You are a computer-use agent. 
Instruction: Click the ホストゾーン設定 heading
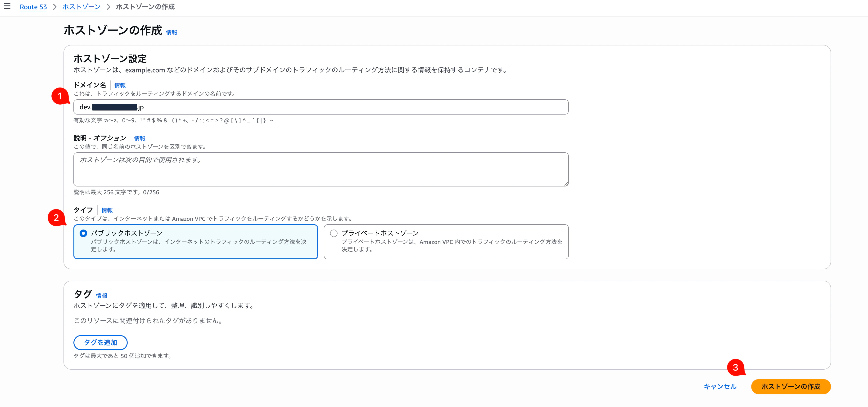click(x=110, y=59)
